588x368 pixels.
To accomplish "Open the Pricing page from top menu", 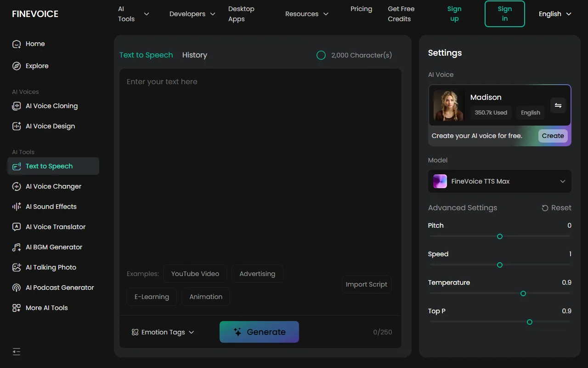I will 361,9.
